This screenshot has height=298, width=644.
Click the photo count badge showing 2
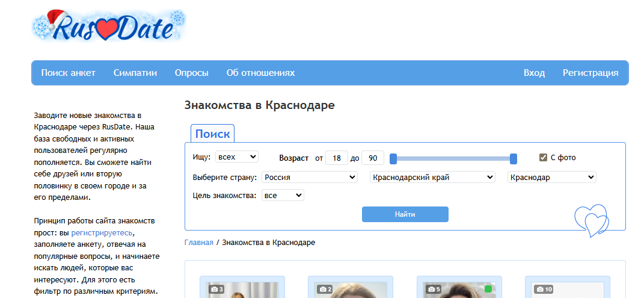[x=325, y=290]
